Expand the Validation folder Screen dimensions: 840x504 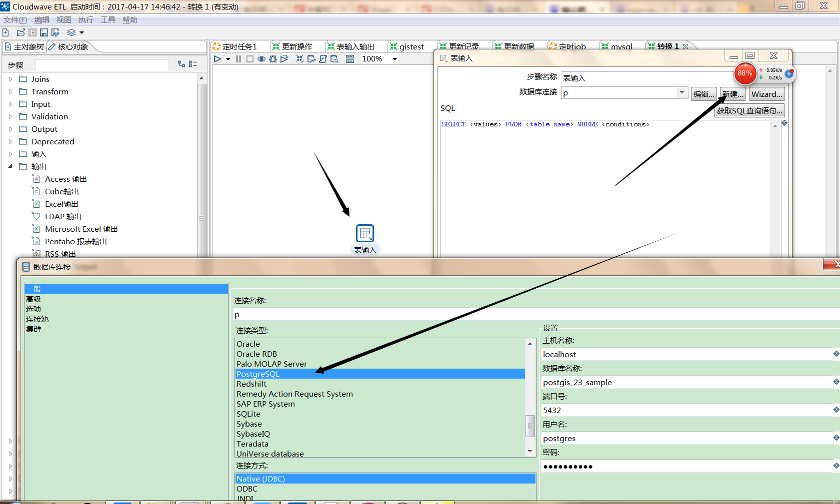tap(10, 116)
